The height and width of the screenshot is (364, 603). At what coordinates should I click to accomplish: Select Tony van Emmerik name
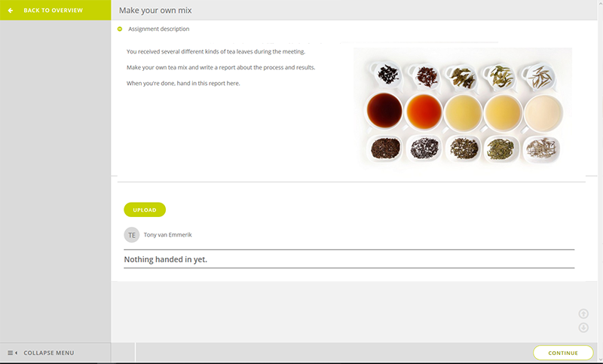pyautogui.click(x=167, y=235)
